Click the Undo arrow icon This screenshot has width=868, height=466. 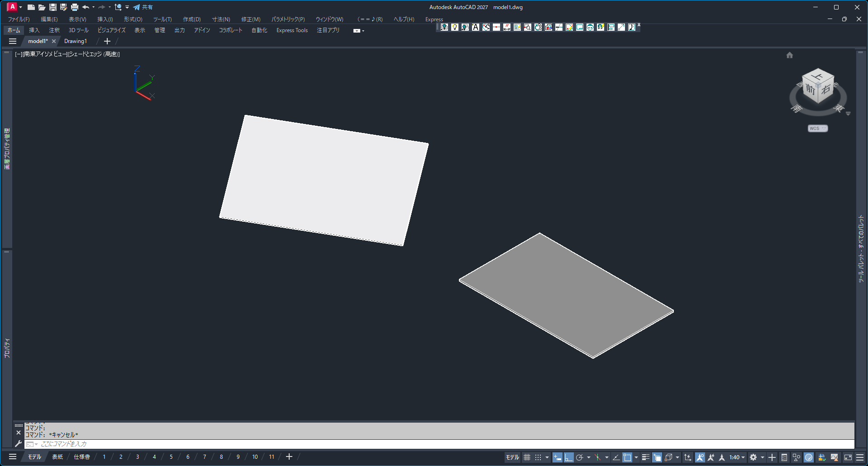86,7
